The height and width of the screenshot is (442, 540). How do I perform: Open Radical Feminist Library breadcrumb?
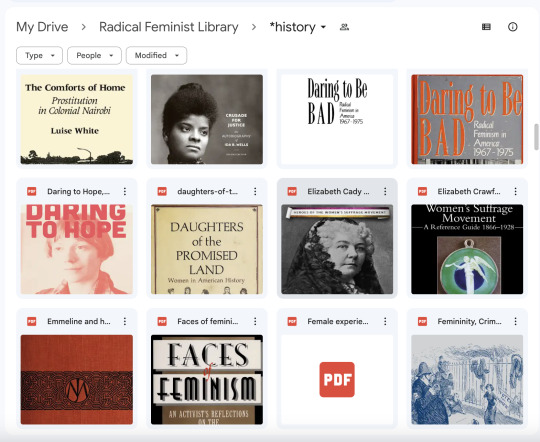[x=169, y=27]
